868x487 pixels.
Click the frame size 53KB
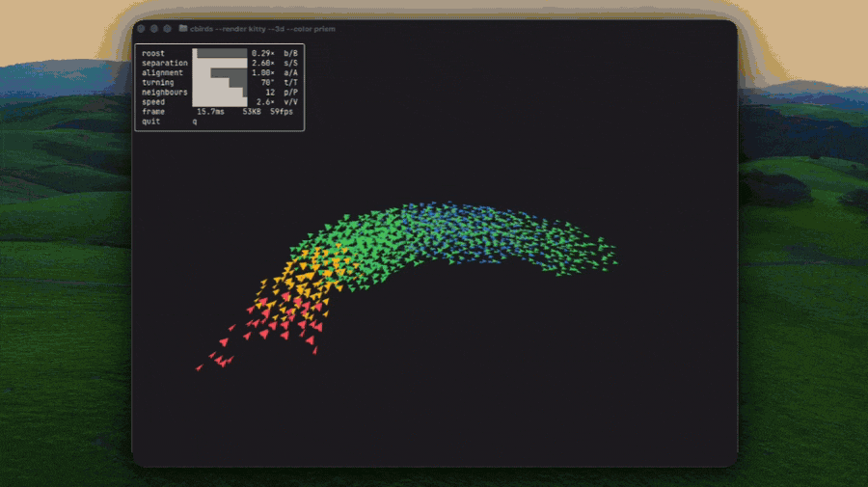coord(252,111)
